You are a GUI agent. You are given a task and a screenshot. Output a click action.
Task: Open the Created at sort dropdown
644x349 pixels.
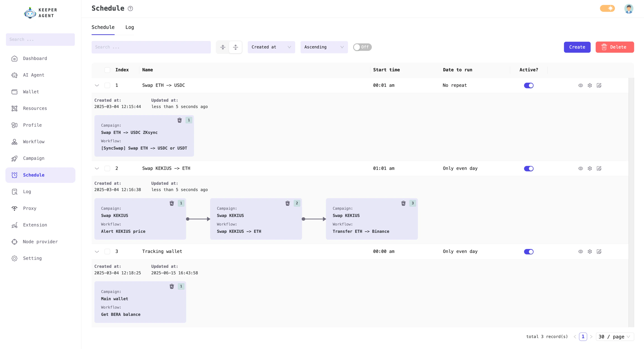coord(271,47)
